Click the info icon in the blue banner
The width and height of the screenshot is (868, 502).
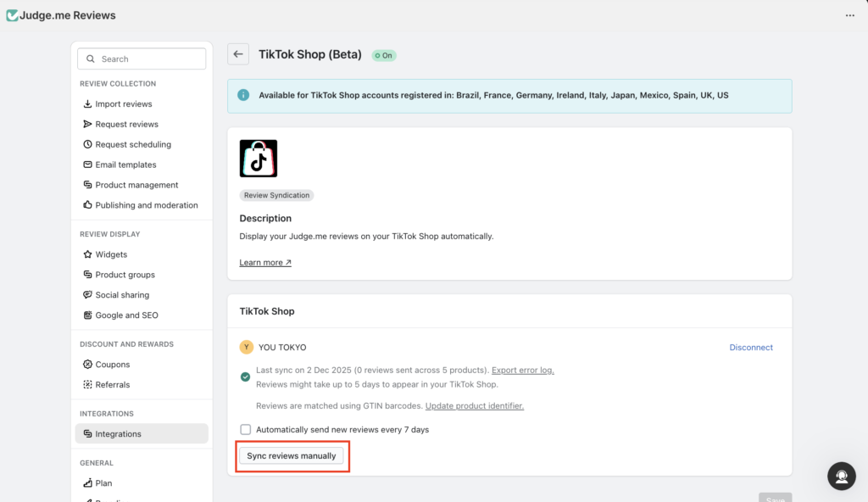coord(244,96)
